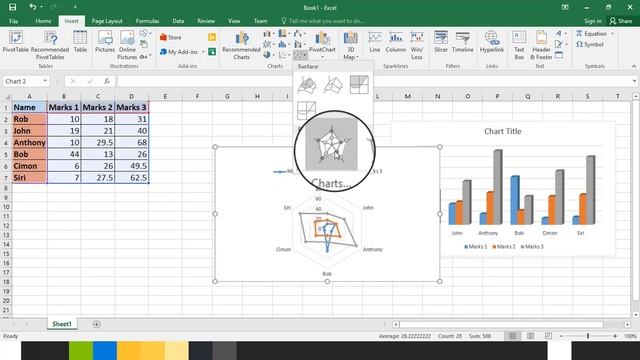Click the Pictures insert icon
640x360 pixels.
[105, 42]
